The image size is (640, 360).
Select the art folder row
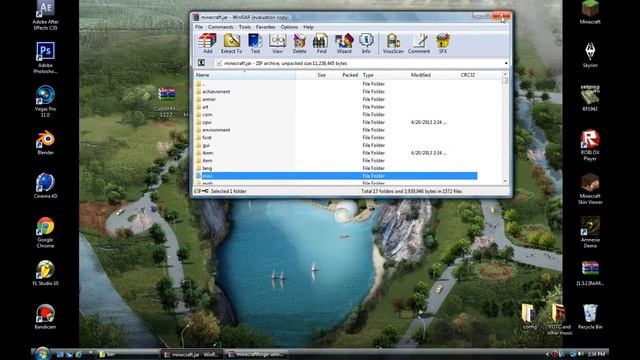pos(336,107)
